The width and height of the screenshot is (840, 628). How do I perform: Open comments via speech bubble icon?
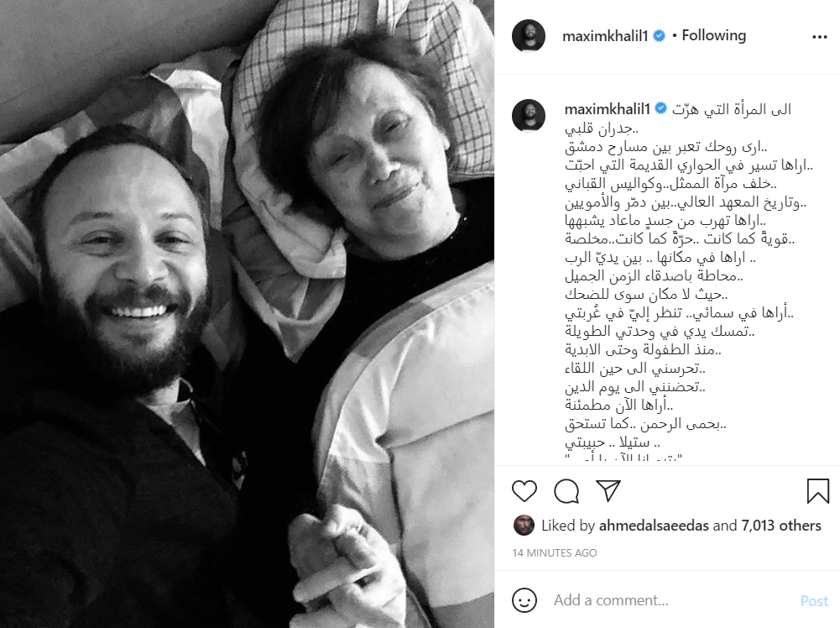[x=566, y=491]
